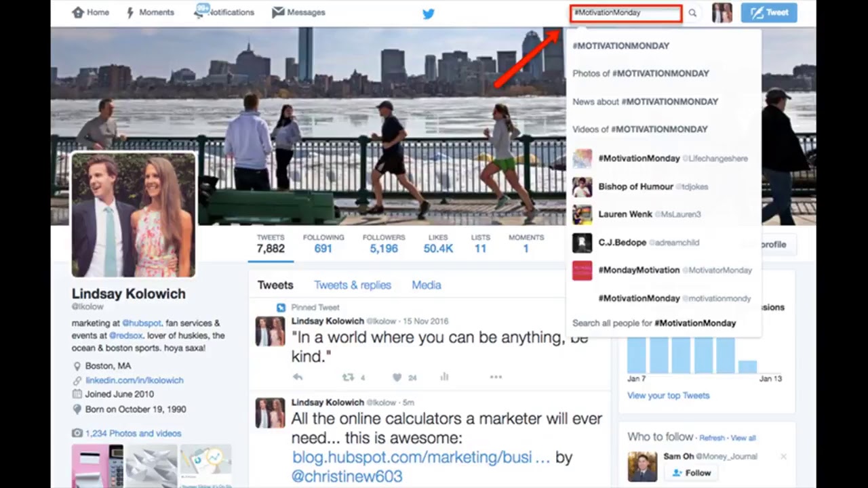Screen dimensions: 868x488
Task: Open Tweets count 7,882
Action: pyautogui.click(x=271, y=244)
